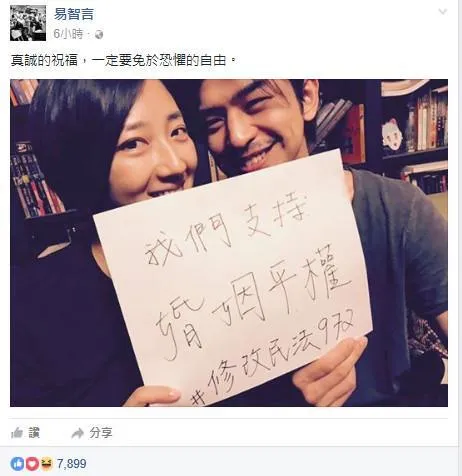Click the share arrow icon
The width and height of the screenshot is (462, 476).
point(78,433)
